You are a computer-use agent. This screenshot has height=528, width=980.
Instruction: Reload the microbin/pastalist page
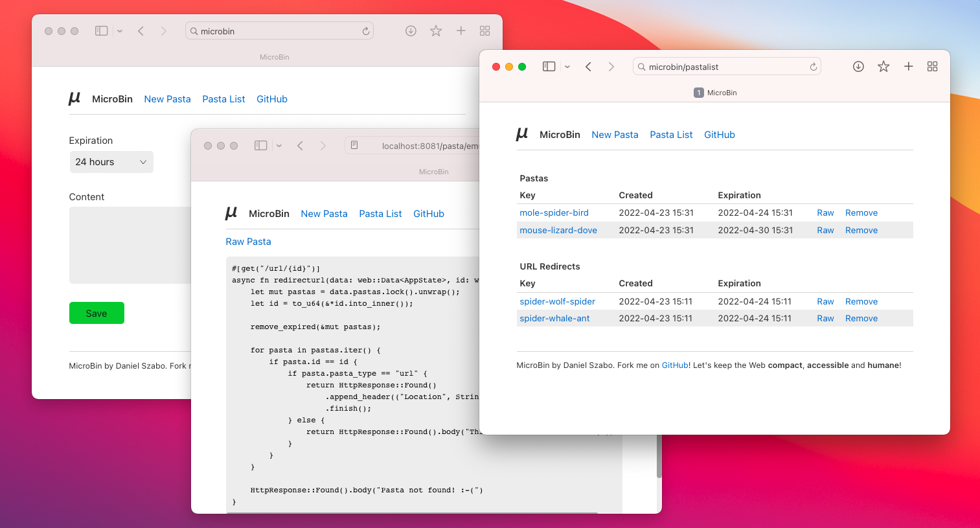tap(814, 67)
